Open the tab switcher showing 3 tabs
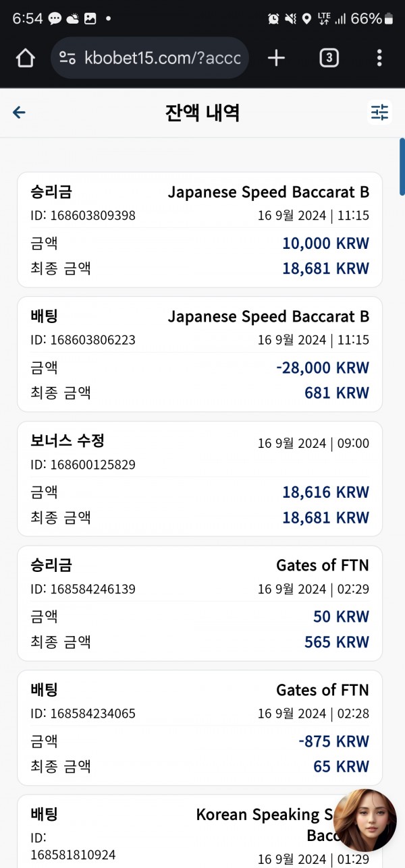The width and height of the screenshot is (405, 868). 329,59
